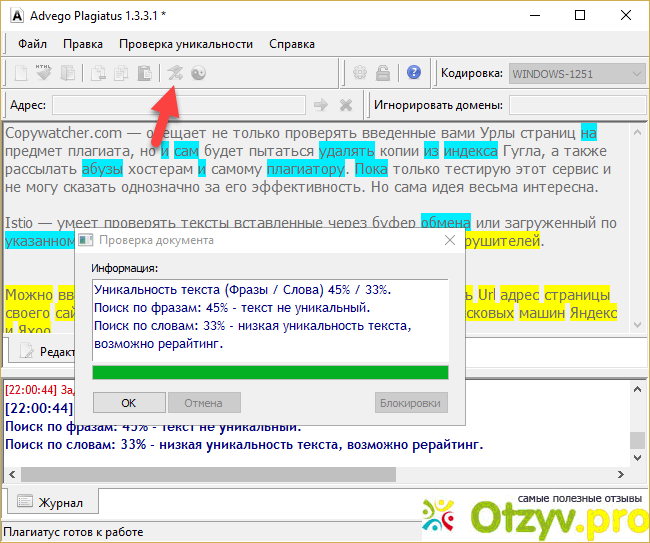The width and height of the screenshot is (650, 543).
Task: Close the Проверка документа dialog
Action: coord(449,240)
